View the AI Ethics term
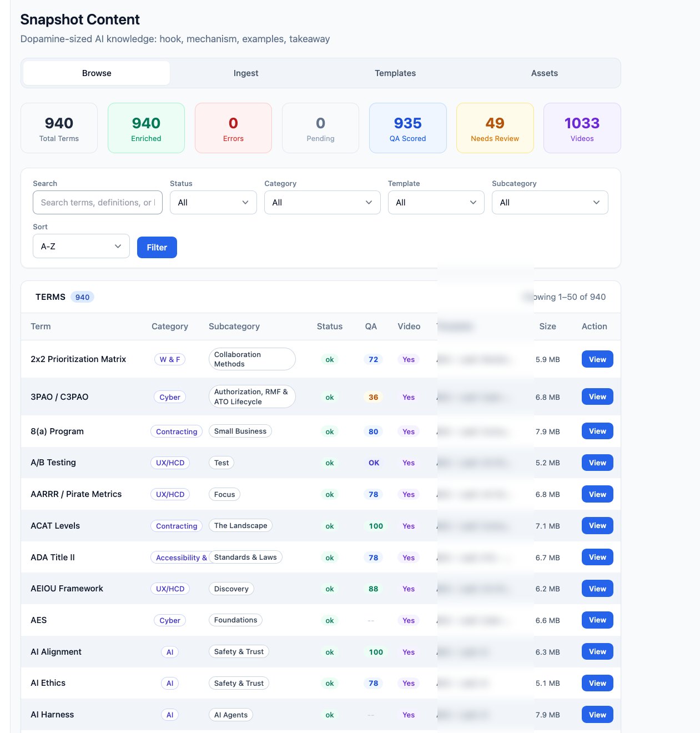Viewport: 700px width, 733px height. pyautogui.click(x=597, y=683)
